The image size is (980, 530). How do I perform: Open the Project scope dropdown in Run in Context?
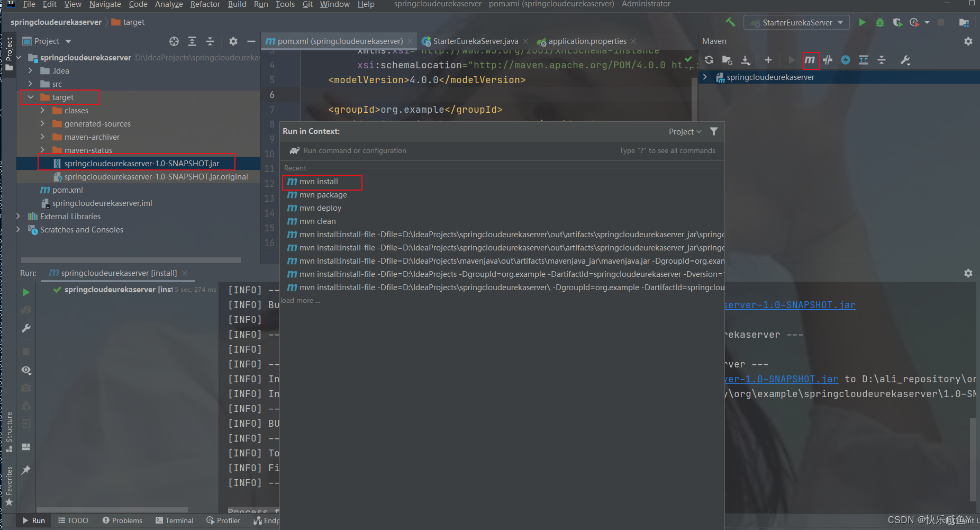(685, 131)
